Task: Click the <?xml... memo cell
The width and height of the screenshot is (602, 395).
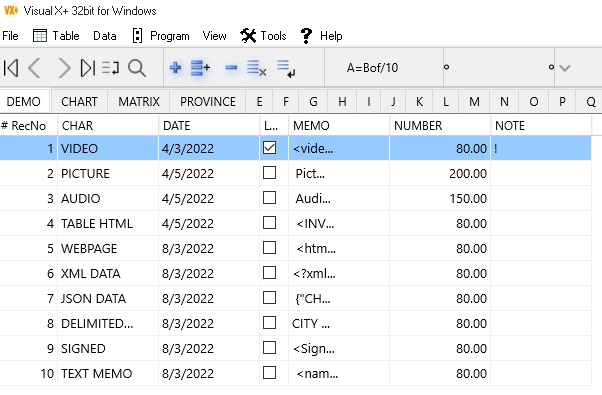Action: pyautogui.click(x=339, y=273)
